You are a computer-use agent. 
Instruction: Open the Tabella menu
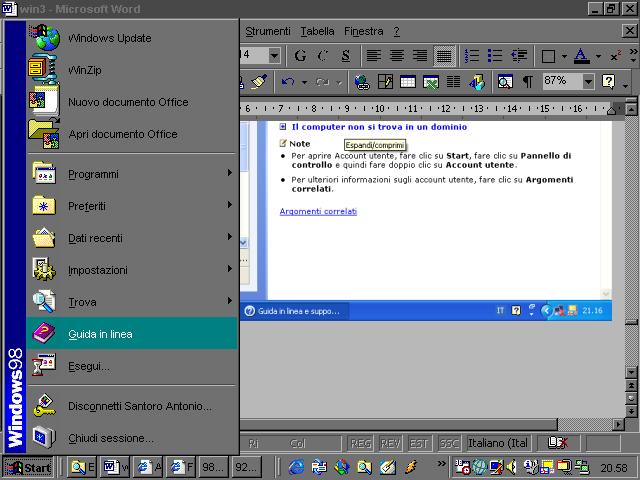click(317, 31)
